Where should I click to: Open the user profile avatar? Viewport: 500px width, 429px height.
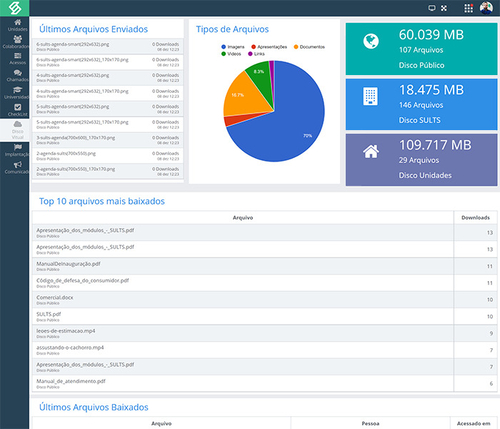pos(486,8)
